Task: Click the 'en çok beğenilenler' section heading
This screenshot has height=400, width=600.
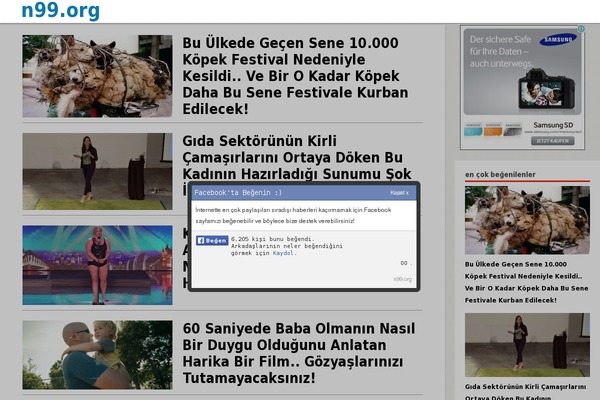Action: click(500, 175)
